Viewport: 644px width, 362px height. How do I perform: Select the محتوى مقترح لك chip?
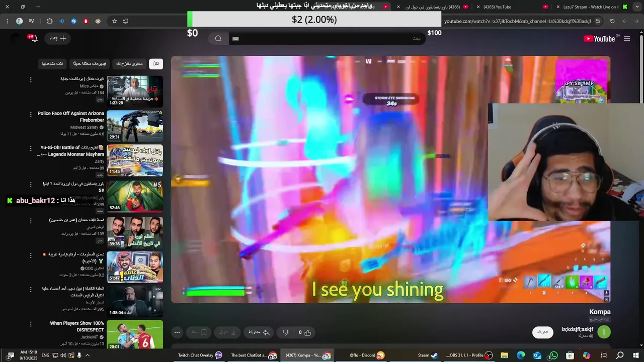(x=129, y=63)
